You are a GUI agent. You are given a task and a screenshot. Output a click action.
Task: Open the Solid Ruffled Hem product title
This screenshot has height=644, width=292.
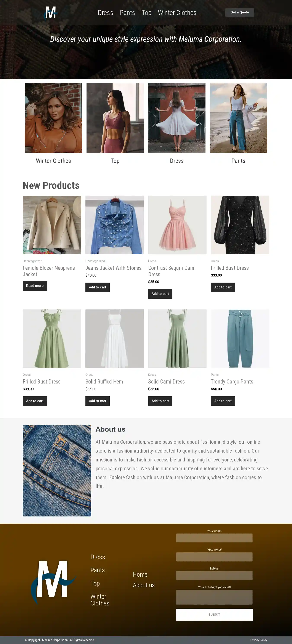[104, 382]
